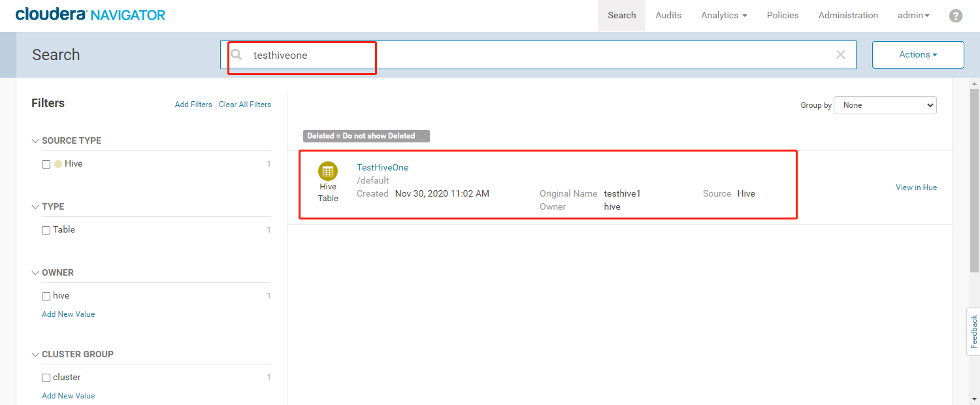Clear the search text with X icon
Screen dimensions: 980x405
tap(841, 55)
